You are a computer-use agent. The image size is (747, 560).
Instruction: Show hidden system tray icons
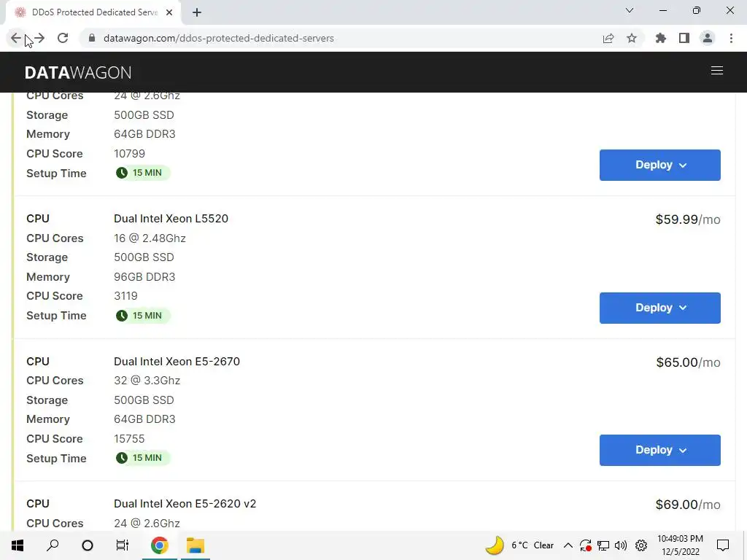pos(568,545)
